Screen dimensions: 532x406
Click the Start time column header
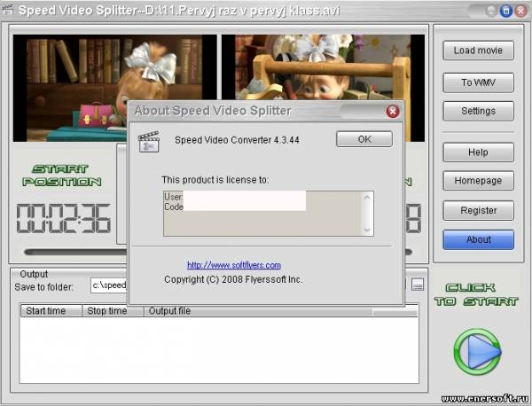(51, 310)
